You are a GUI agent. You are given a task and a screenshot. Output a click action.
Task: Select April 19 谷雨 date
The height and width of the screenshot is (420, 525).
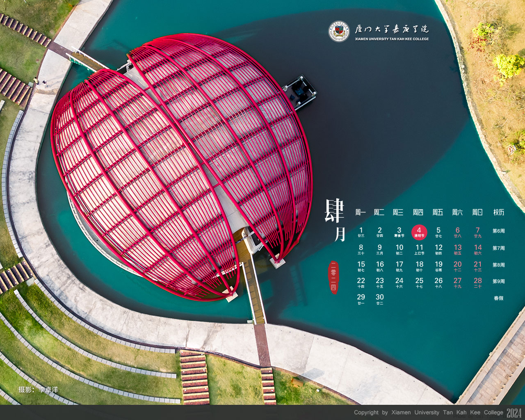tap(438, 266)
